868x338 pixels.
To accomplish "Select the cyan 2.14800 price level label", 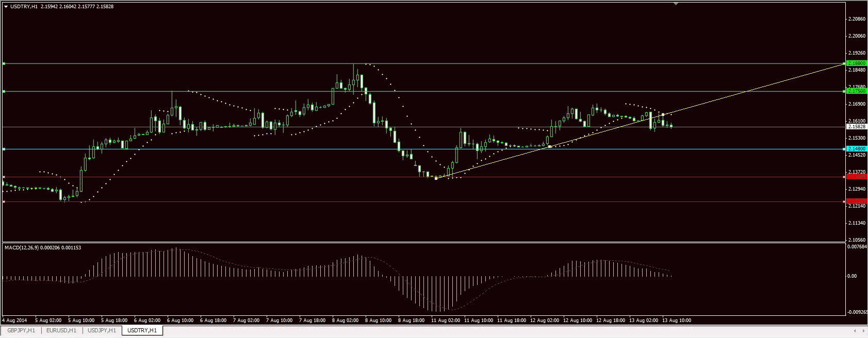I will tap(857, 149).
